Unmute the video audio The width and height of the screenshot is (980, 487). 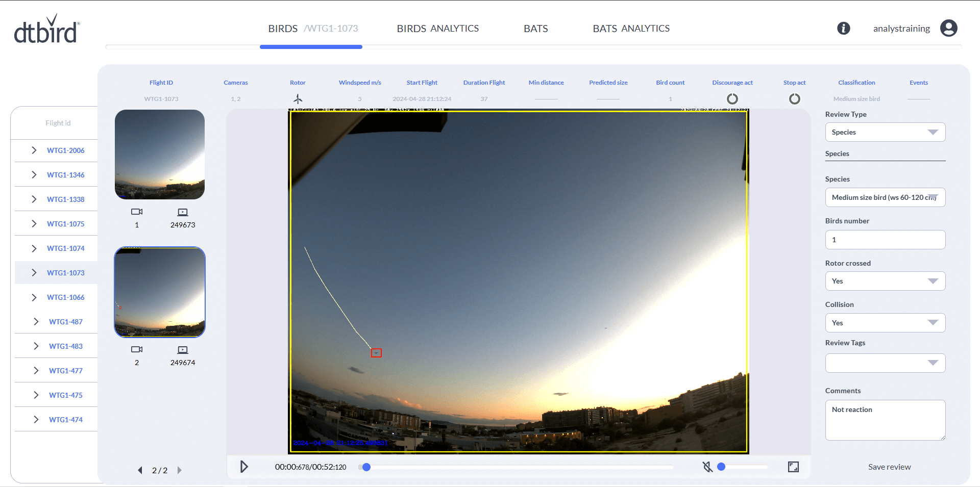coord(707,467)
